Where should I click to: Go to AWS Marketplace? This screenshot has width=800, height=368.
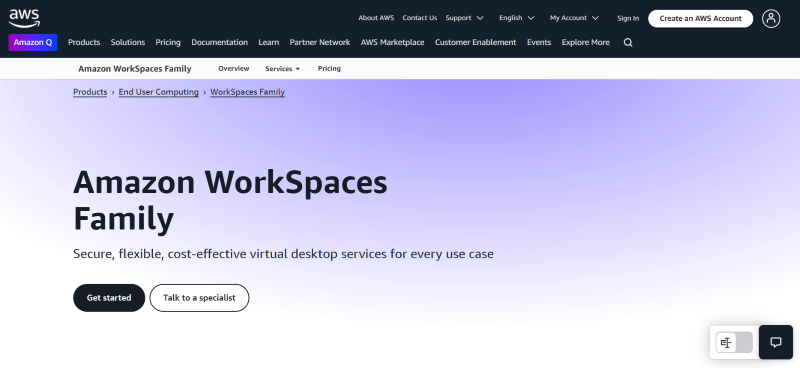[x=392, y=42]
